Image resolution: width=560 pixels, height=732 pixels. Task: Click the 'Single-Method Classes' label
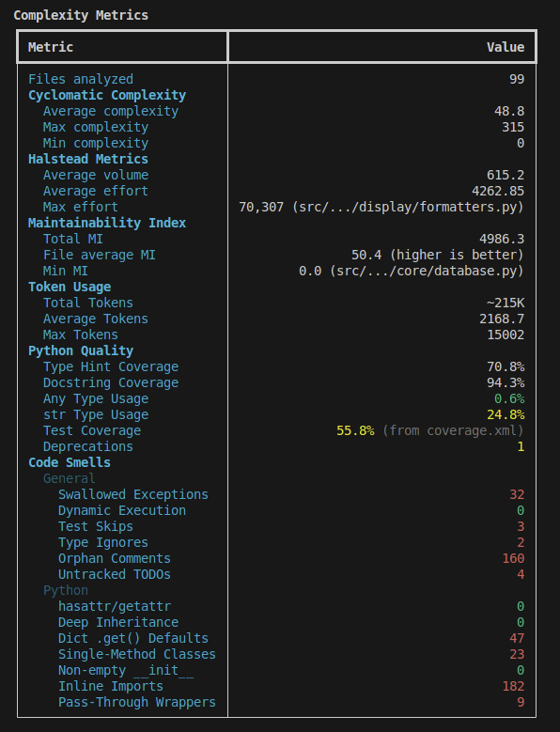click(x=137, y=655)
